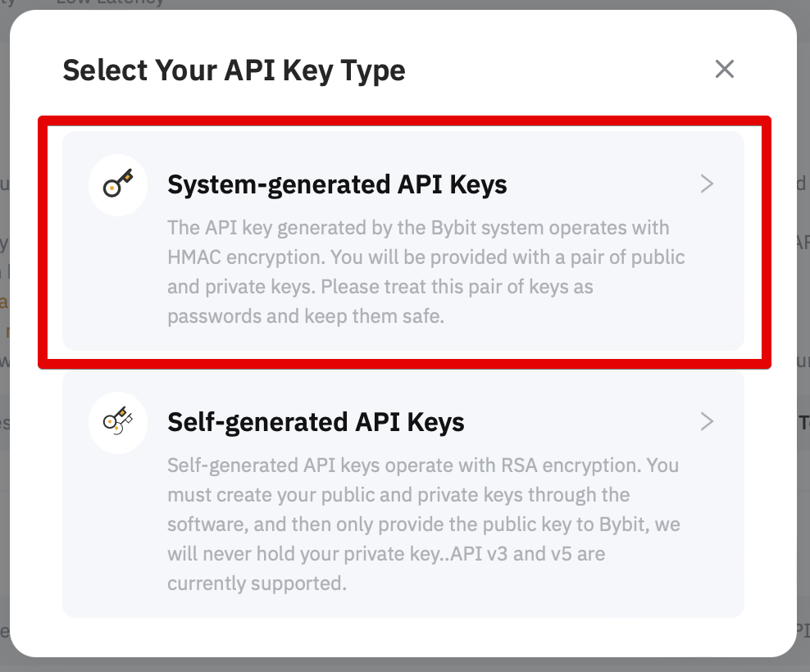This screenshot has height=672, width=810.
Task: Click "passwords and keep them safe" line
Action: pyautogui.click(x=305, y=316)
